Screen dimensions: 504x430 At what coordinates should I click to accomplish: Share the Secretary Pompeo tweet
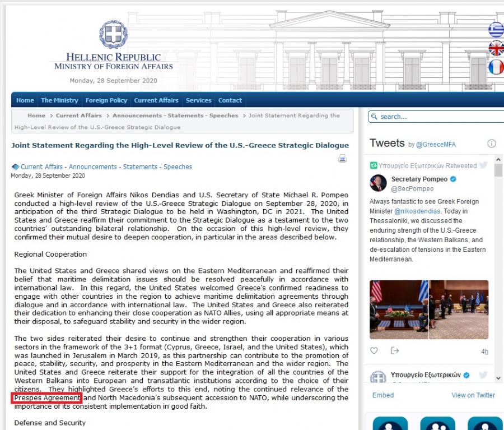[395, 351]
